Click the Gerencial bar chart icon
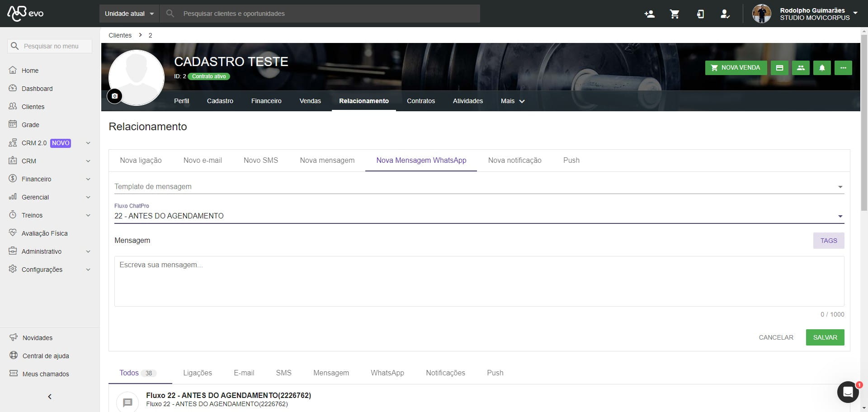Viewport: 868px width, 412px height. (x=13, y=197)
